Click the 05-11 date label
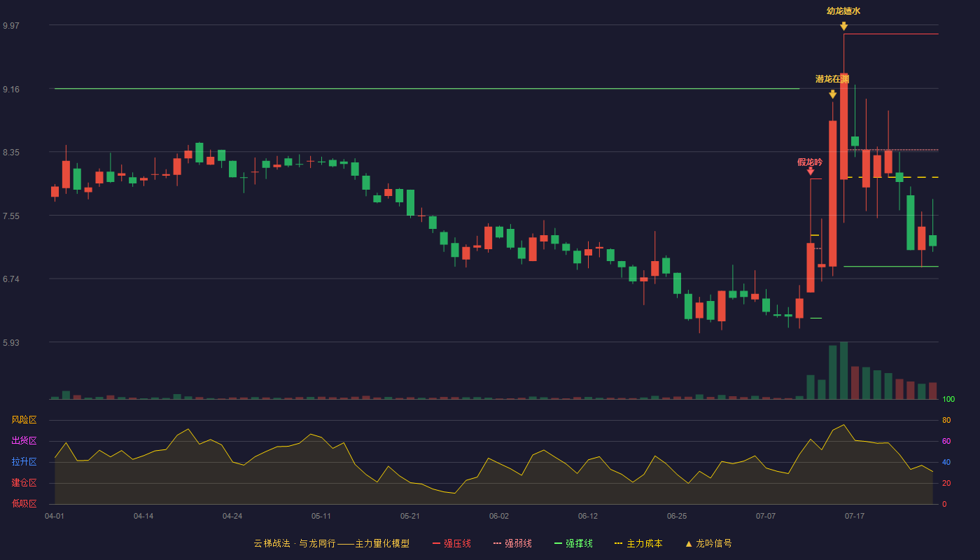The image size is (980, 560). tap(321, 516)
